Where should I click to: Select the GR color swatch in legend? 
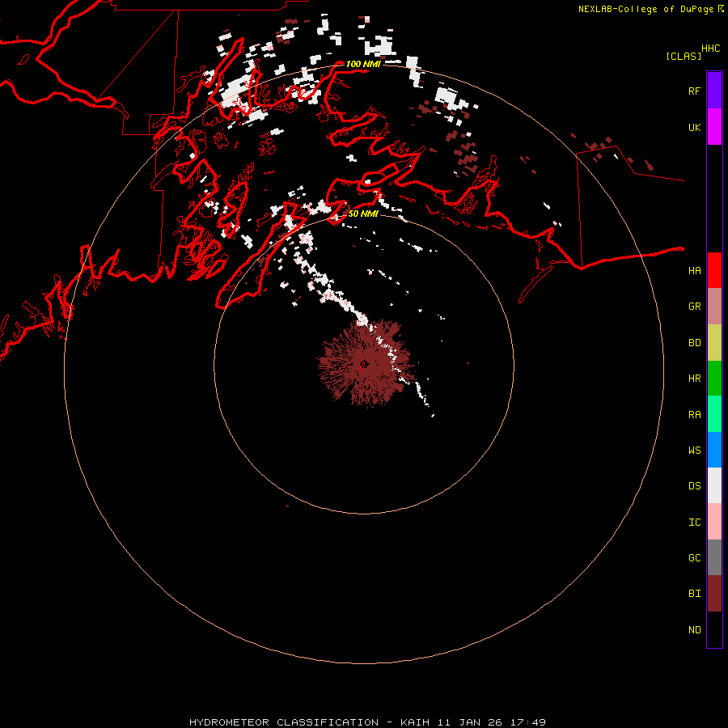click(x=714, y=306)
